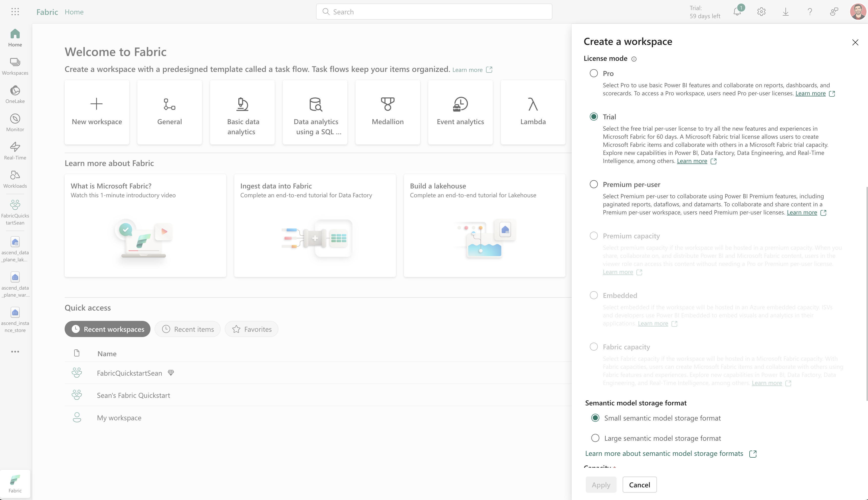Open Monitor hub in the sidebar
Viewport: 868px width, 500px height.
(x=15, y=123)
